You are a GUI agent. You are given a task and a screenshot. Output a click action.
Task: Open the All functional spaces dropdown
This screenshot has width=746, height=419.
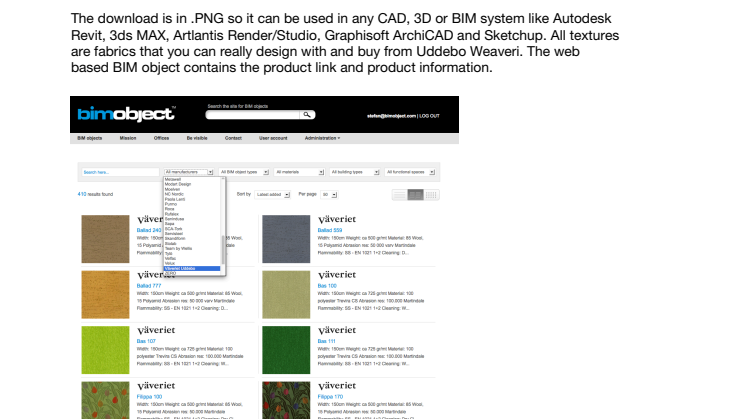(410, 172)
